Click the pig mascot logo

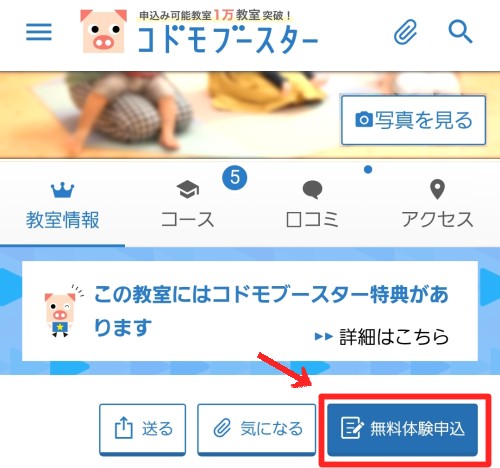[104, 31]
